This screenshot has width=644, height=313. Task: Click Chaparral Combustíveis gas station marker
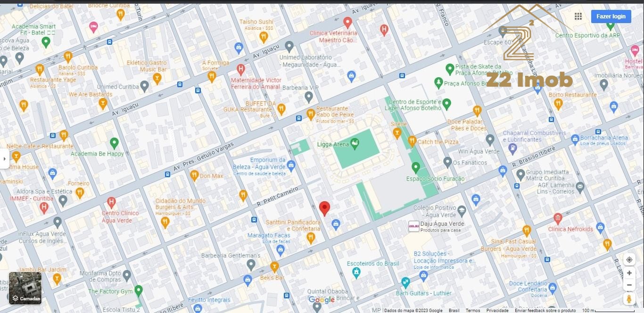point(513,149)
